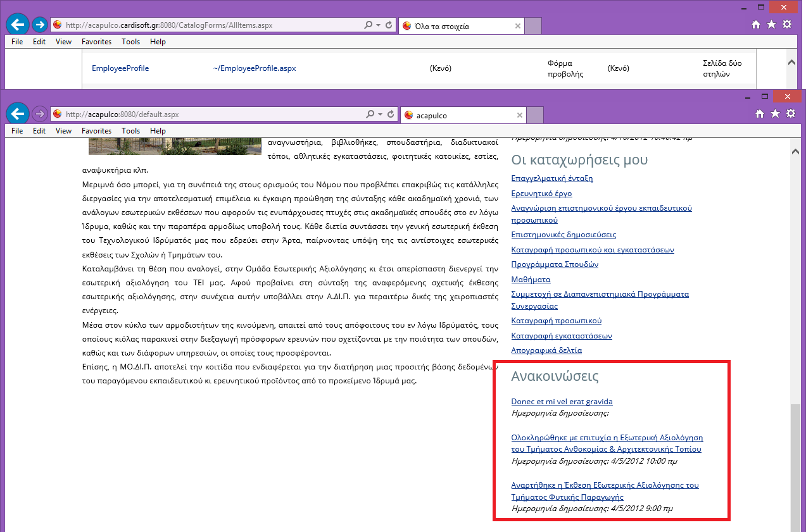The height and width of the screenshot is (532, 806).
Task: Minimize the front acapulco window
Action: pos(748,97)
